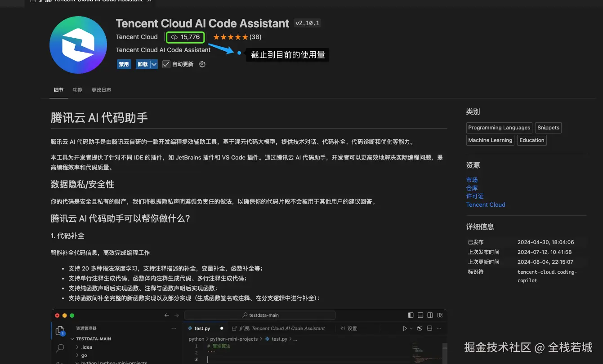Click the 15,776 install count

(x=190, y=37)
